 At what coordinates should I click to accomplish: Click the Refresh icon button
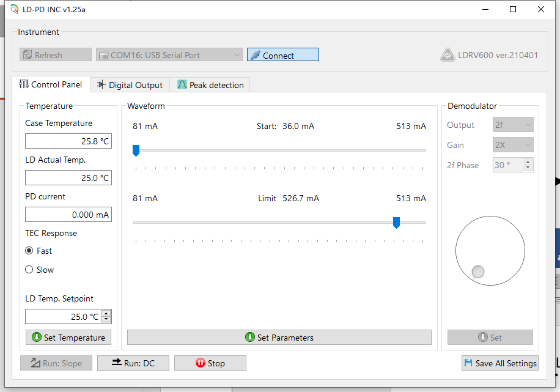pos(55,55)
